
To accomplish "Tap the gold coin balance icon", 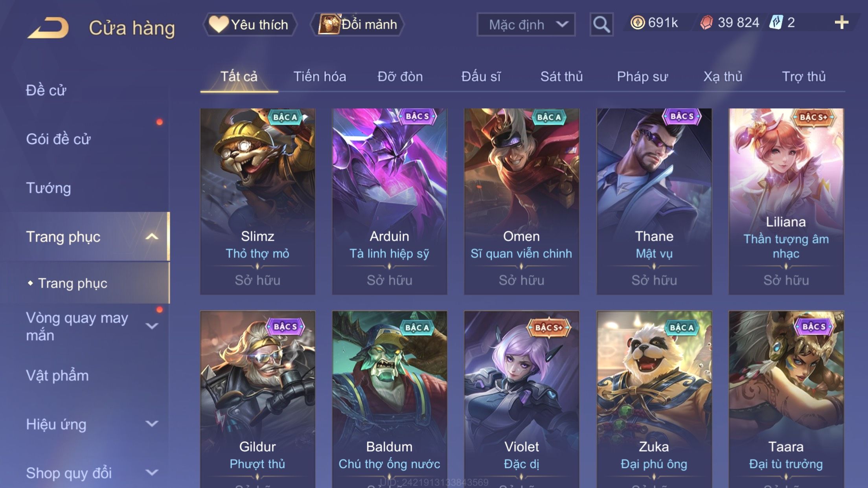I will tap(637, 22).
